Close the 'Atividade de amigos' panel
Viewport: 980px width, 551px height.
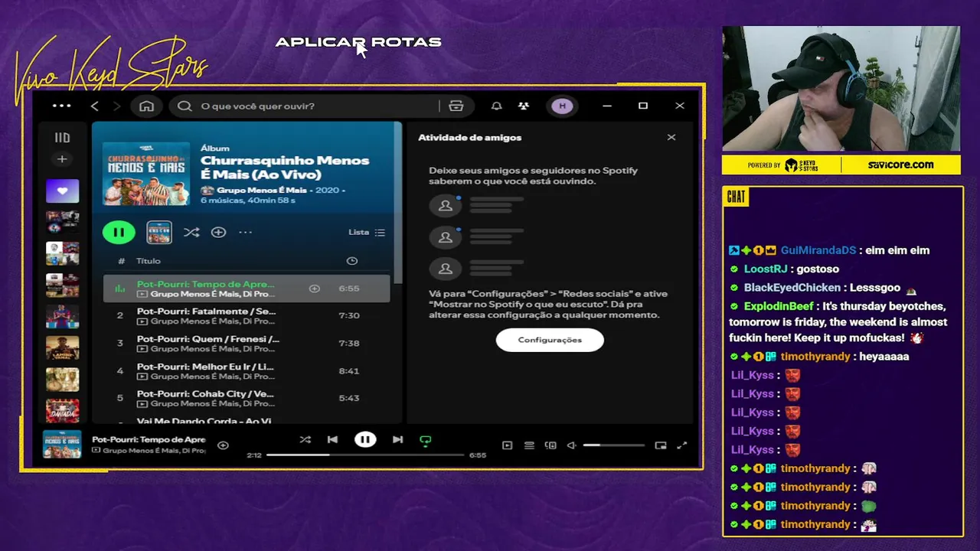point(671,138)
